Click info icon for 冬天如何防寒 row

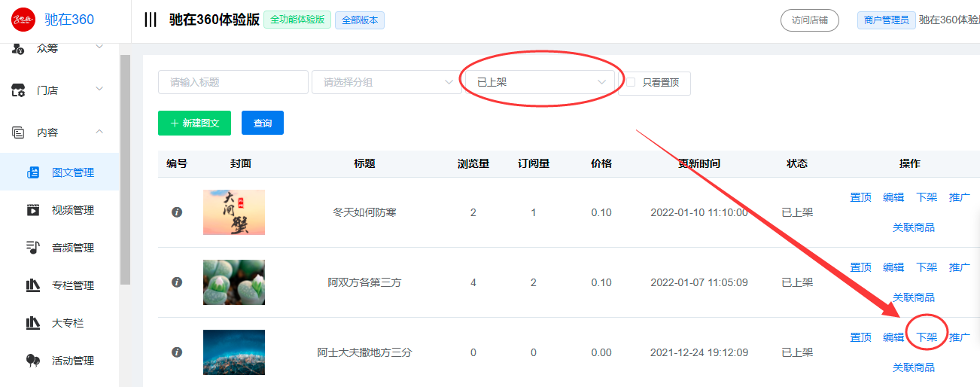(177, 212)
